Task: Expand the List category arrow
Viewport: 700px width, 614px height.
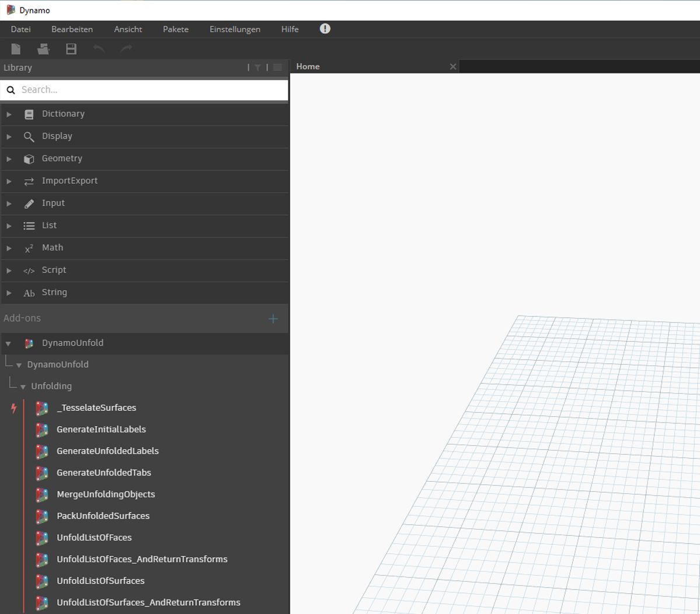Action: (9, 226)
